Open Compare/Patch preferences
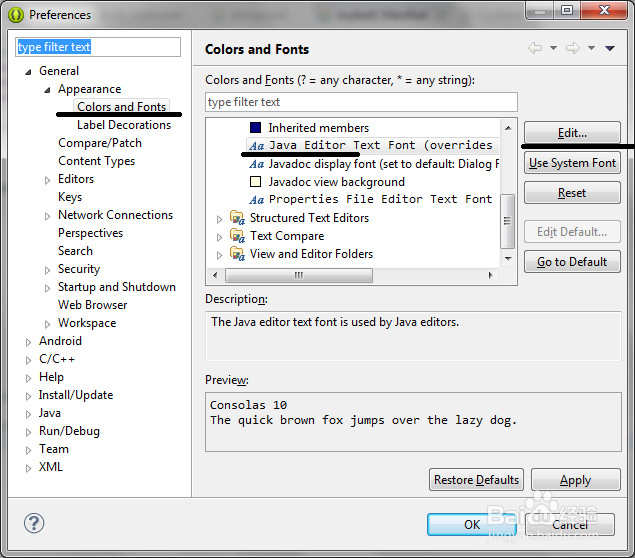This screenshot has height=558, width=635. (100, 143)
